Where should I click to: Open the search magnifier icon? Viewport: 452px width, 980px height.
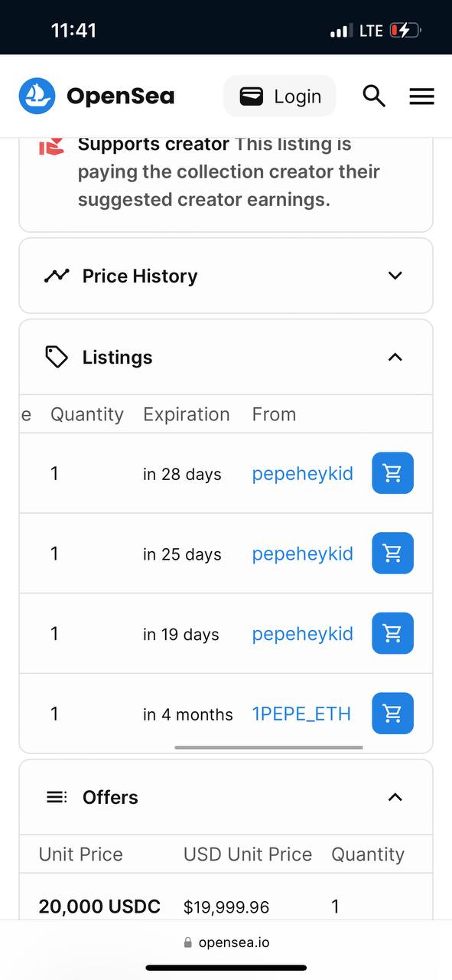tap(374, 96)
